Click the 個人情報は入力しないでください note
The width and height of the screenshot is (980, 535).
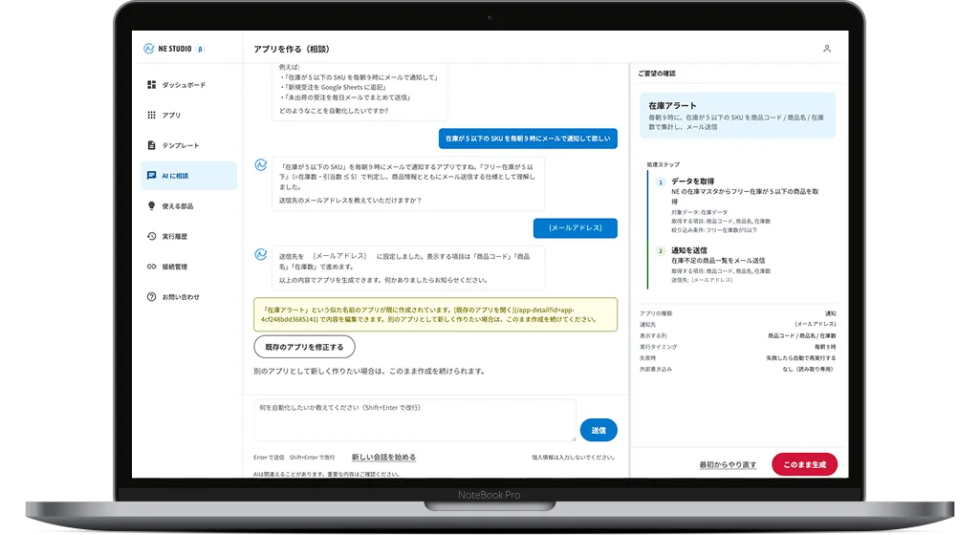[573, 458]
